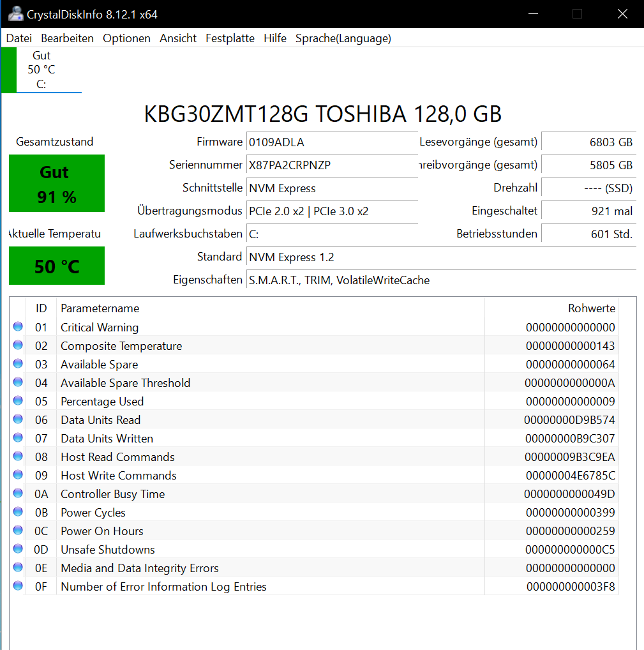Viewport: 644px width, 650px height.
Task: Click the status dot for Available Spare row 03
Action: click(x=18, y=363)
